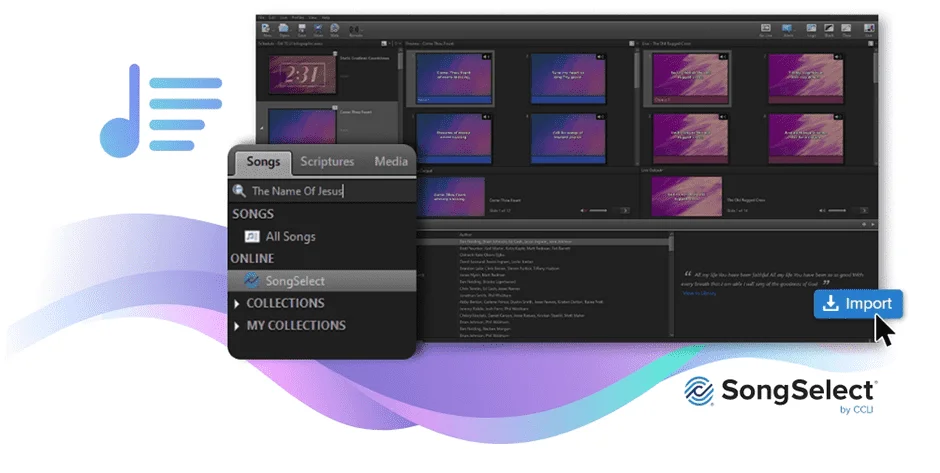Select Live slide 3 thumbnail
The width and height of the screenshot is (940, 473).
(690, 138)
